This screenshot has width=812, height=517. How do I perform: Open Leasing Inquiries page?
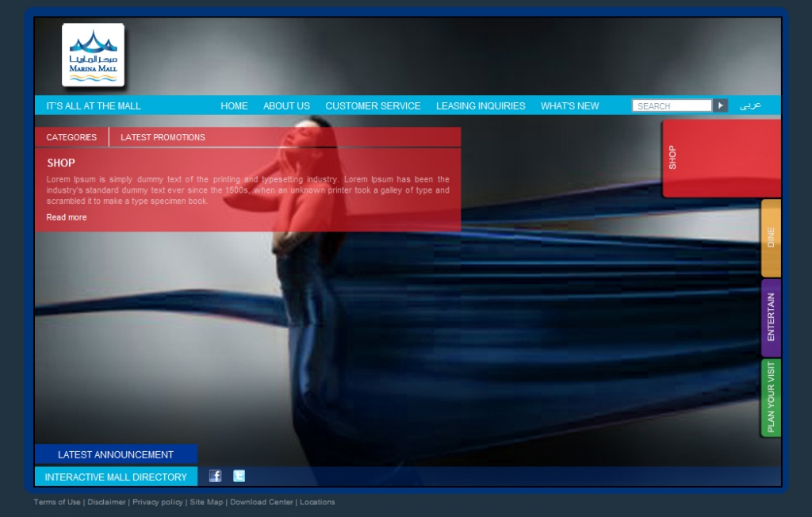pos(481,105)
